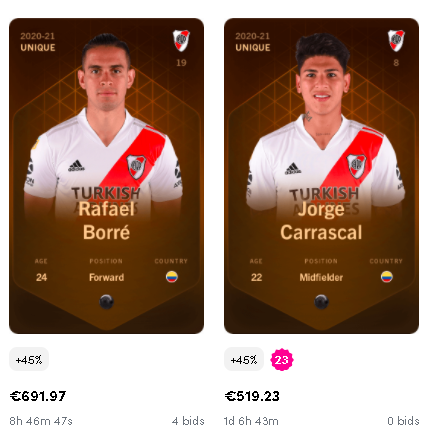Viewport: 426px width, 433px height.
Task: Click Rafael Borré name text
Action: pyautogui.click(x=106, y=221)
